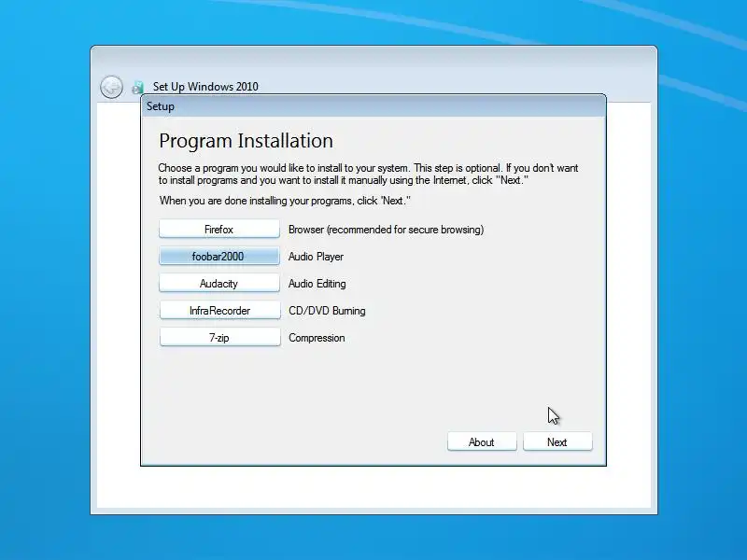Click the 'Audio Player' description text
The width and height of the screenshot is (747, 560).
[x=316, y=257]
